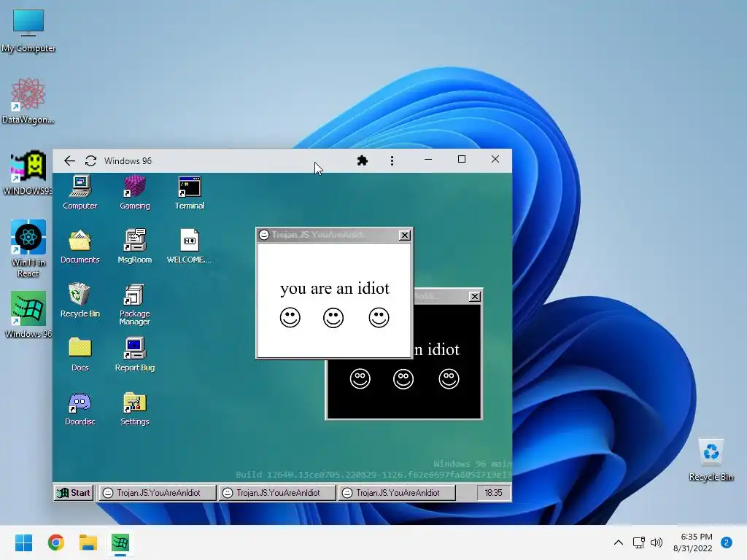Screen dimensions: 747x560
Task: Select the third Trojan.JS.YouAreAnIdiot taskbar entry
Action: tap(396, 493)
